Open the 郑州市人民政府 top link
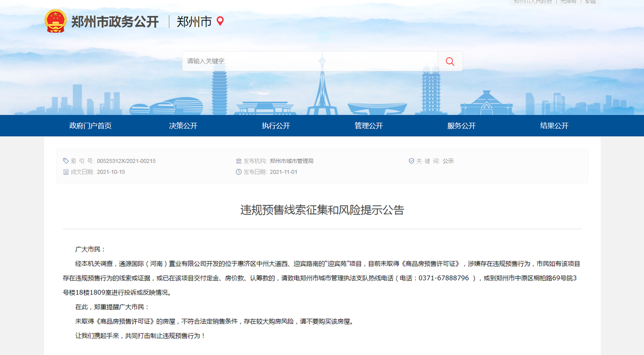Image resolution: width=644 pixels, height=355 pixels. tap(532, 2)
